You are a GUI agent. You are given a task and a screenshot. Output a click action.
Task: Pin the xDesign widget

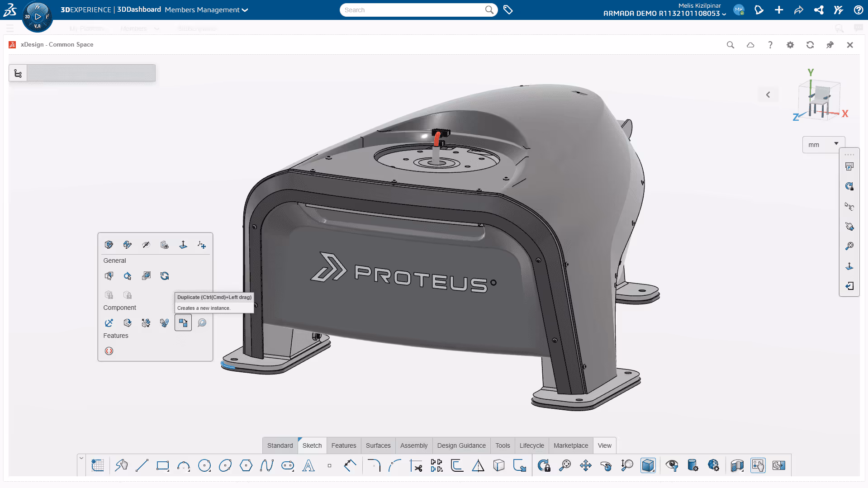[x=830, y=45]
